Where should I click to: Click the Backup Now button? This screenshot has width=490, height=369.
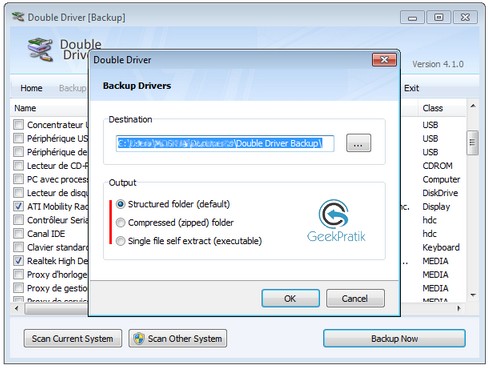tap(394, 339)
